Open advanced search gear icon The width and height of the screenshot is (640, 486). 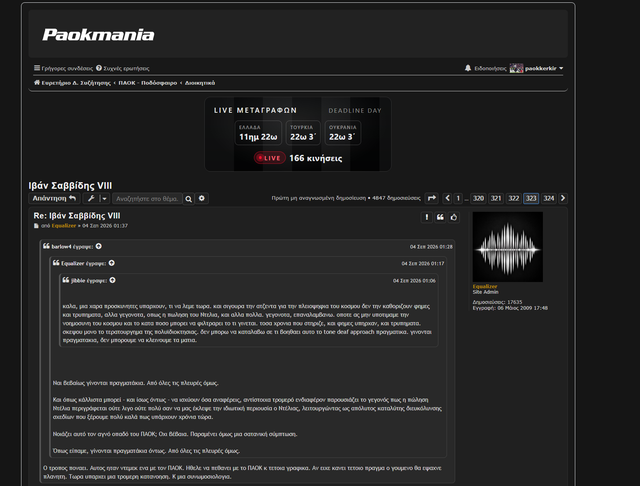click(x=202, y=198)
